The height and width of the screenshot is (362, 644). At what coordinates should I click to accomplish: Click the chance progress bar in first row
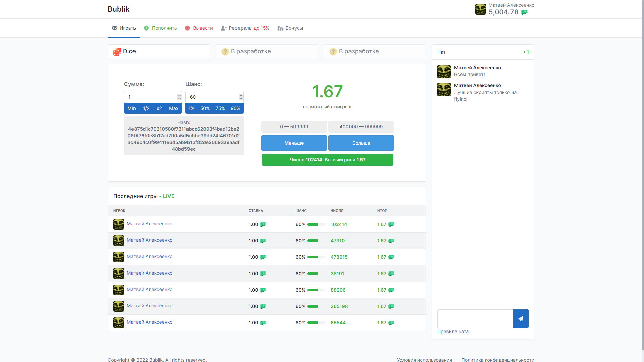tap(316, 224)
